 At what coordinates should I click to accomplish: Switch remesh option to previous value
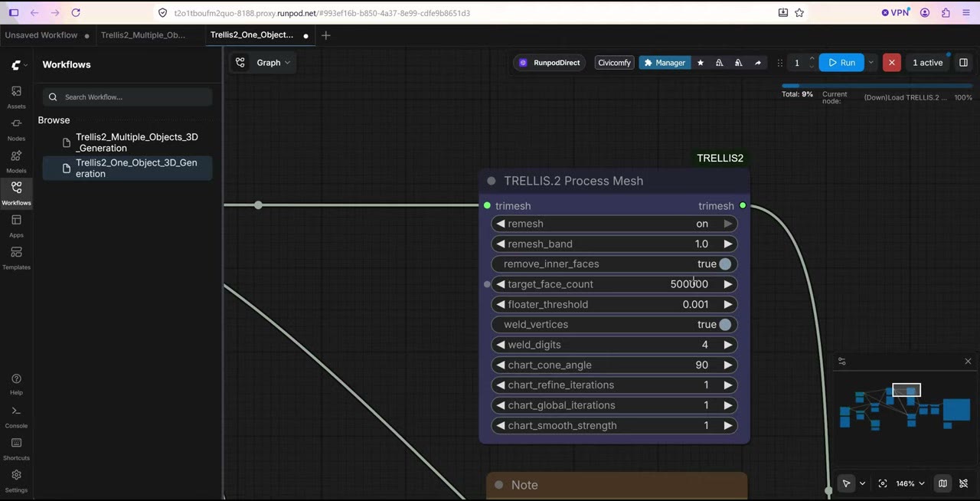pos(501,224)
